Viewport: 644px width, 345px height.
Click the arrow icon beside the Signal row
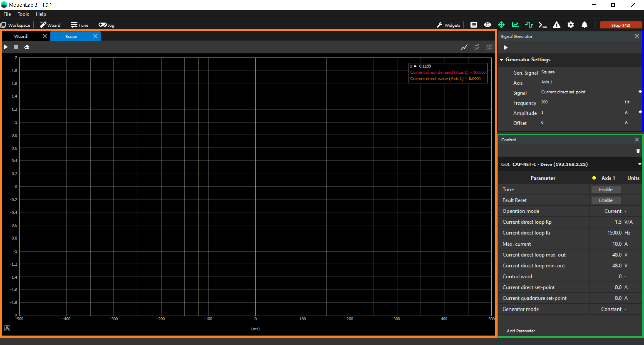coord(640,92)
